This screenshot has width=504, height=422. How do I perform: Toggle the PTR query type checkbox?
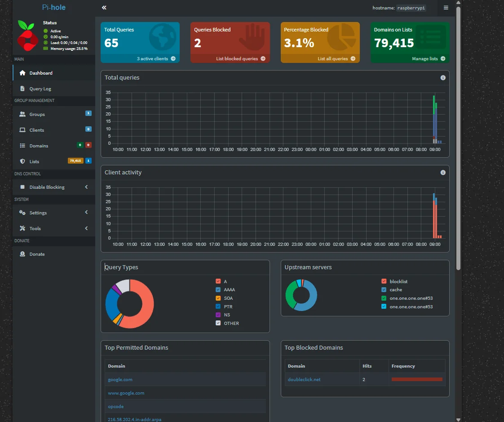tap(218, 307)
